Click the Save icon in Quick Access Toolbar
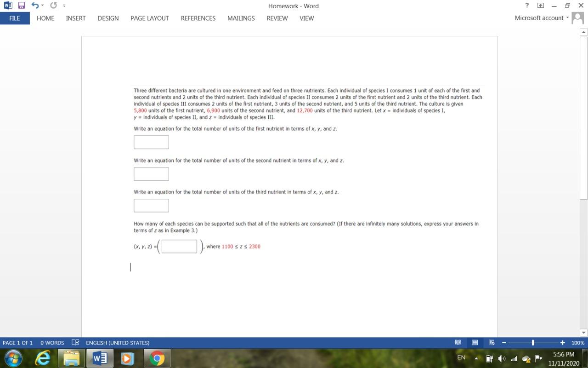Screen dimensions: 588x368 21,6
